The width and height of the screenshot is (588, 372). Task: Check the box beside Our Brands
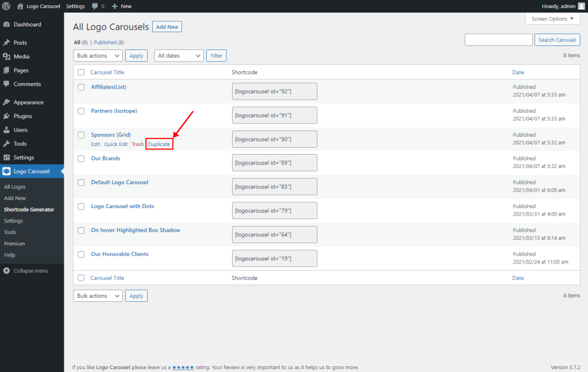(80, 159)
